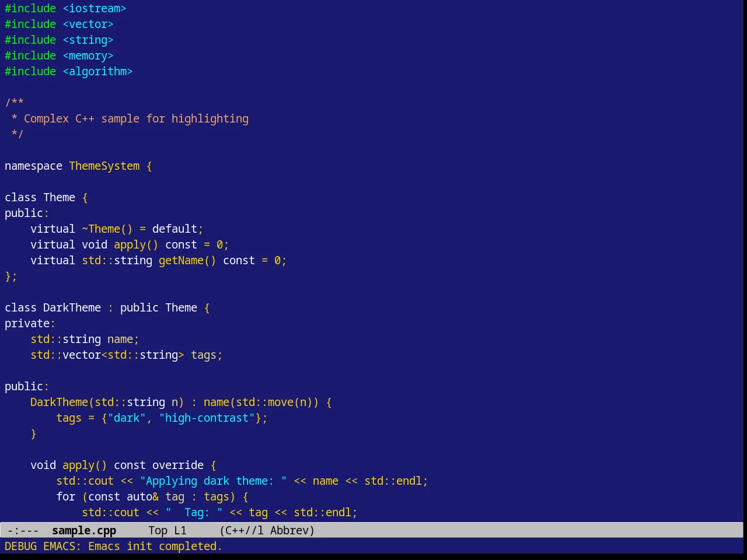The width and height of the screenshot is (747, 560).
Task: Click on the '<string>' include header
Action: [88, 40]
